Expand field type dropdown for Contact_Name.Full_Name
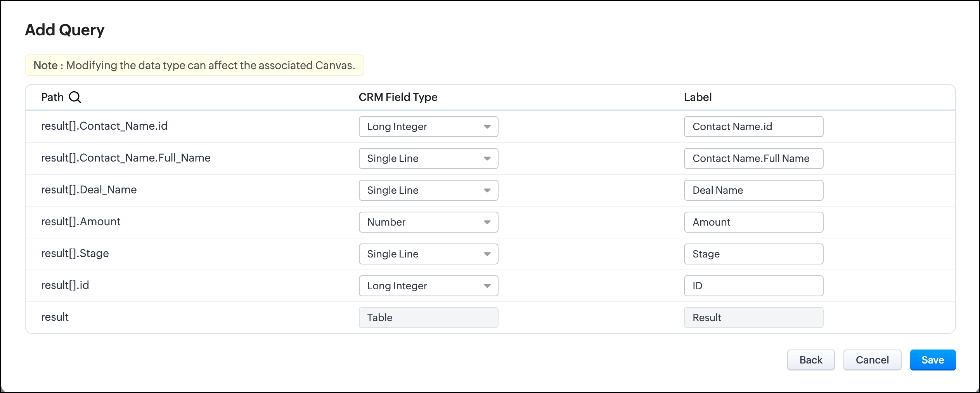This screenshot has height=393, width=980. pyautogui.click(x=428, y=158)
